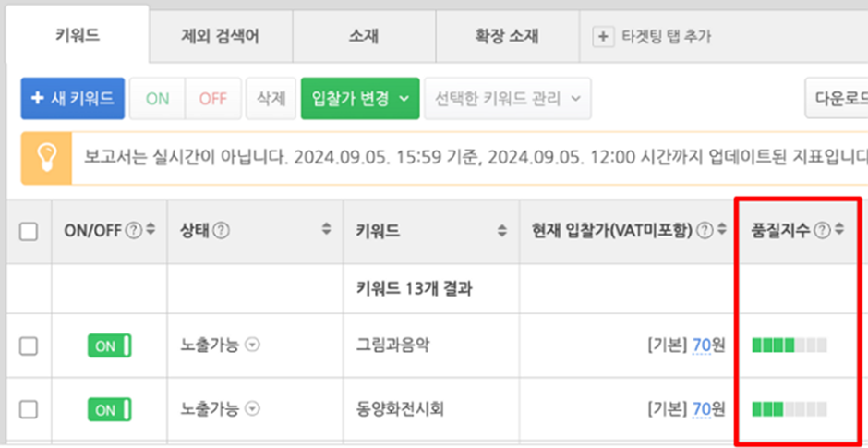Check the select-all header checkbox
Screen dimensions: 868x448
click(x=29, y=232)
